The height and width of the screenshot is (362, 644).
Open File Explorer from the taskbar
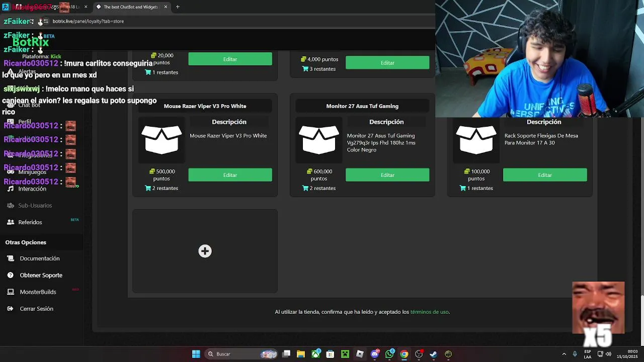pos(301,354)
